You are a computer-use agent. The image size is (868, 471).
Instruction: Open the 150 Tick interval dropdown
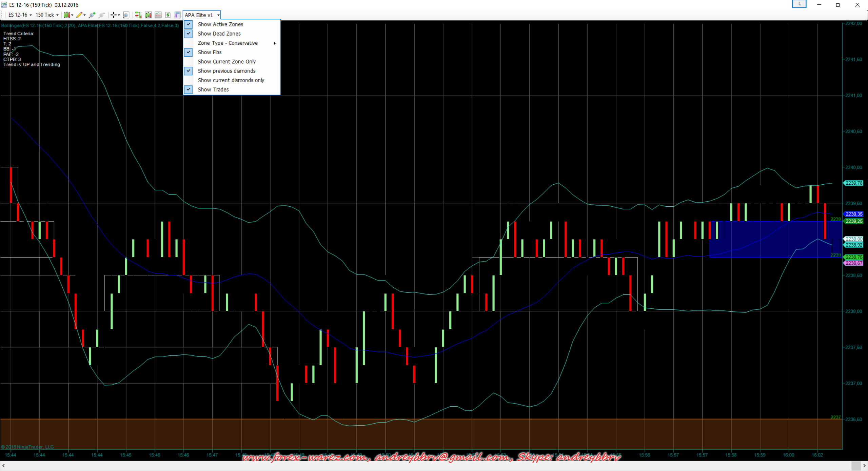pos(47,15)
